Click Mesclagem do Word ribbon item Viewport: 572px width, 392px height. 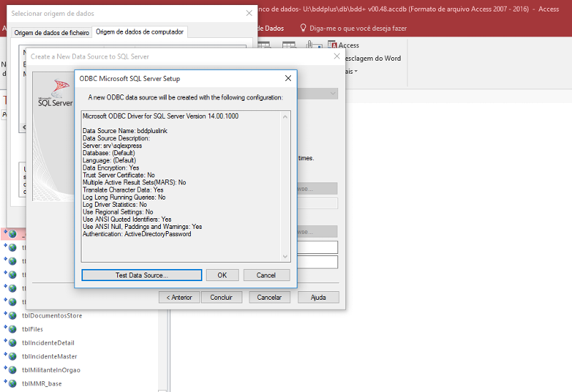click(x=373, y=59)
